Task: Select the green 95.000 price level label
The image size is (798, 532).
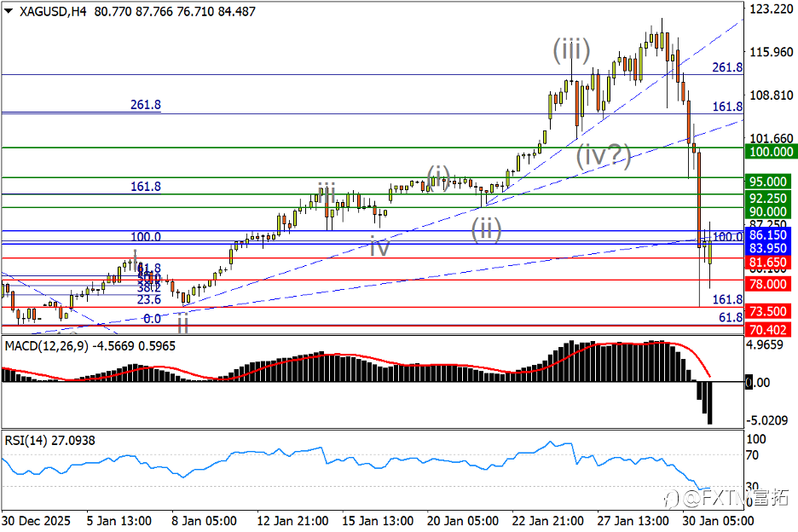Action: coord(768,182)
